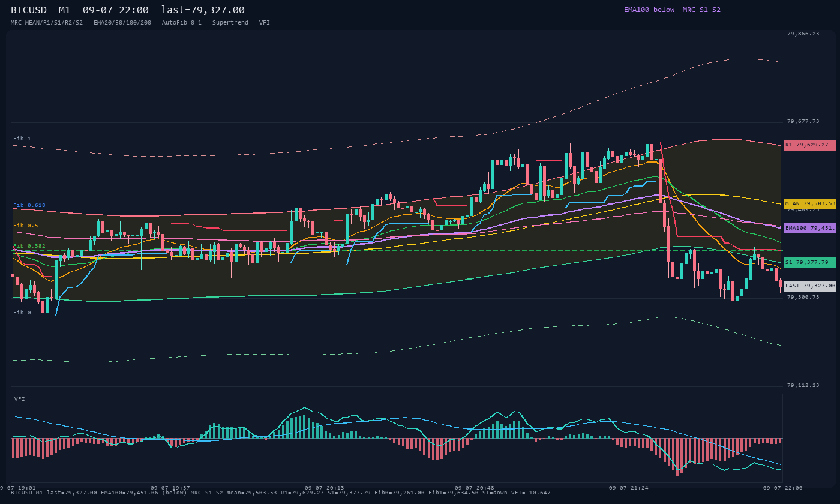Click the bottom status line summary text
This screenshot has height=504, width=840.
click(x=281, y=493)
